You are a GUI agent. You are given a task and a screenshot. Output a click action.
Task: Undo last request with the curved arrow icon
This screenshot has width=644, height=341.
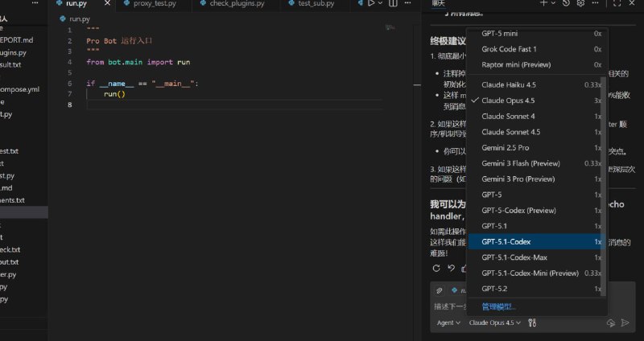click(451, 268)
